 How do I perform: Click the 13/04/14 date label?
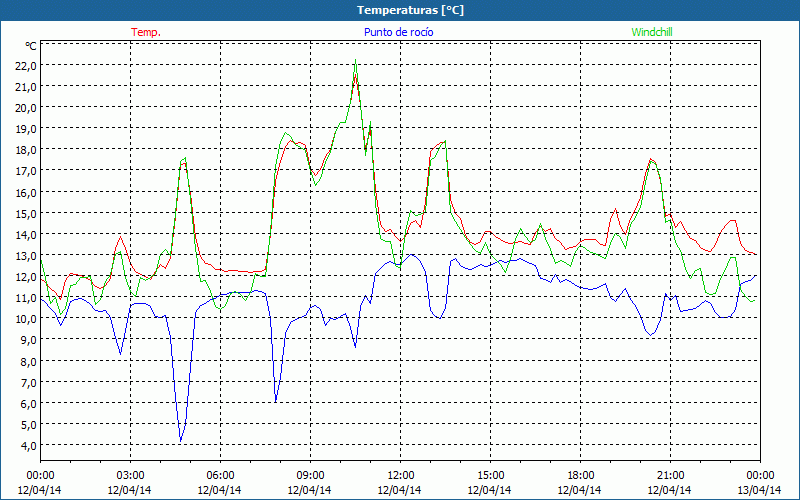760,490
